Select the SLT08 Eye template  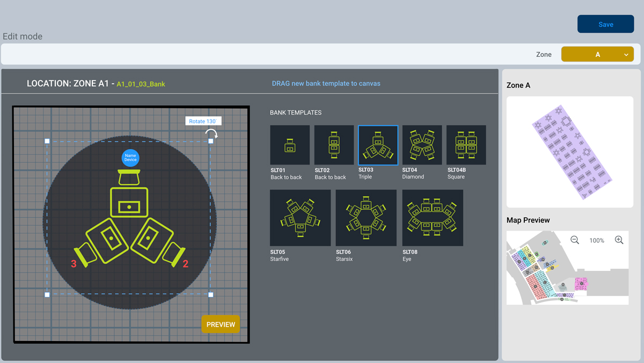tap(433, 218)
